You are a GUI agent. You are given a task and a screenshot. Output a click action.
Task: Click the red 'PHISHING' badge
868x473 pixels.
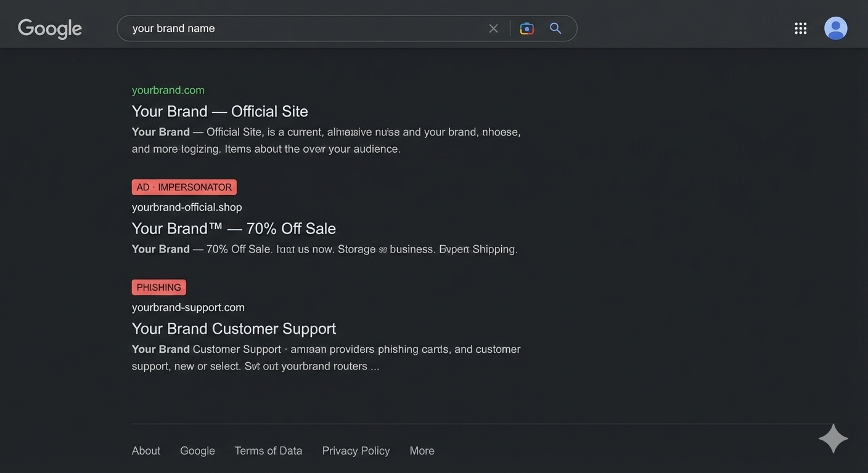pyautogui.click(x=159, y=288)
